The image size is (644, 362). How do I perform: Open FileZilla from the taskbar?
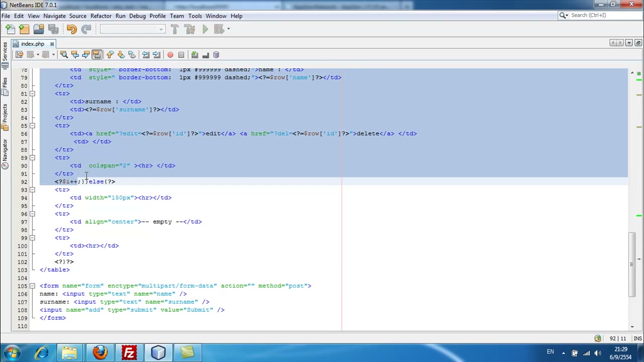click(x=129, y=352)
